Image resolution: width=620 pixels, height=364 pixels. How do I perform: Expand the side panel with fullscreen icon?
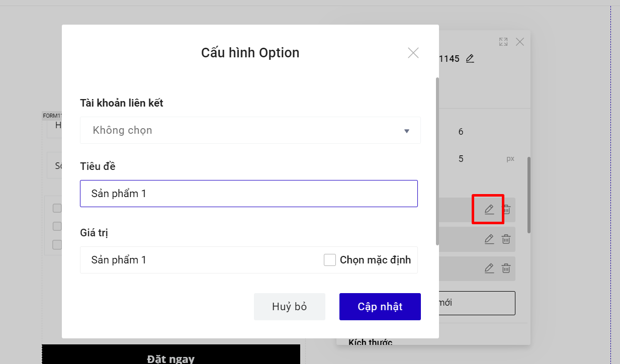coord(503,42)
